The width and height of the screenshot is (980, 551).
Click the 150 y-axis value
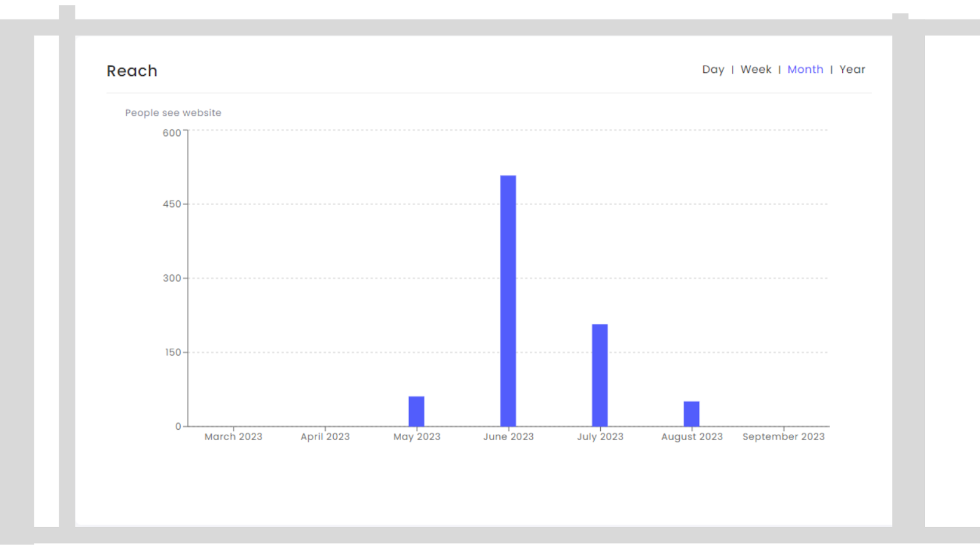point(173,352)
